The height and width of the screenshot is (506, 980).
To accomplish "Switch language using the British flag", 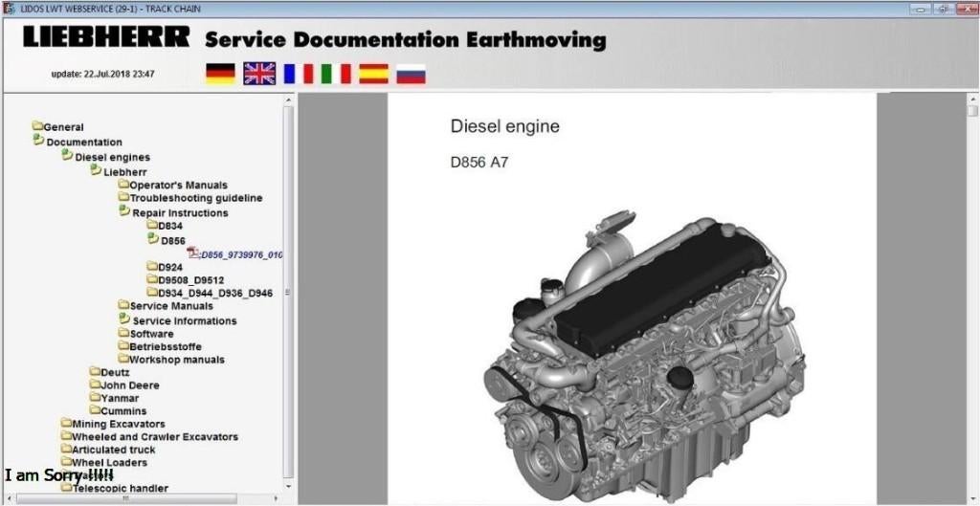I will pos(258,74).
